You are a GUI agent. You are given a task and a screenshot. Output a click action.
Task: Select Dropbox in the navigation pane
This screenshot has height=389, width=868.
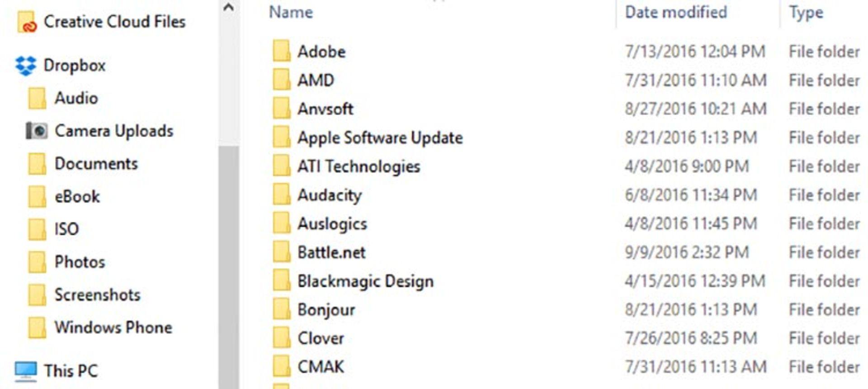75,65
